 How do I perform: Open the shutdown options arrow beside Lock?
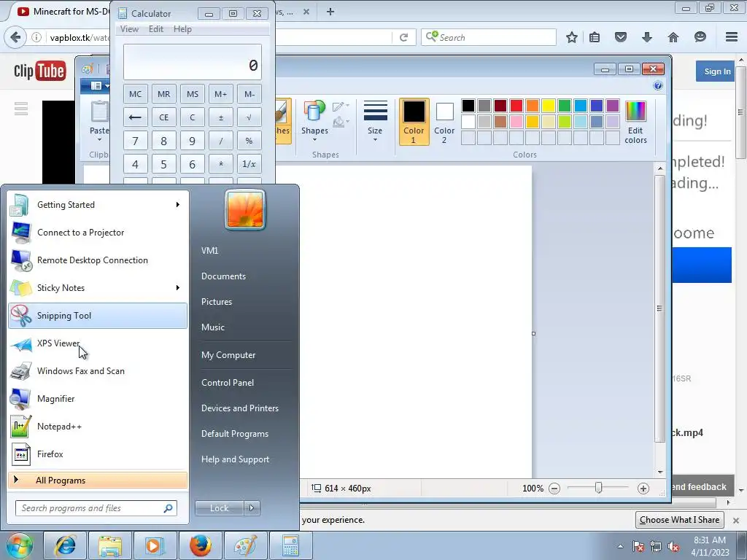coord(252,508)
